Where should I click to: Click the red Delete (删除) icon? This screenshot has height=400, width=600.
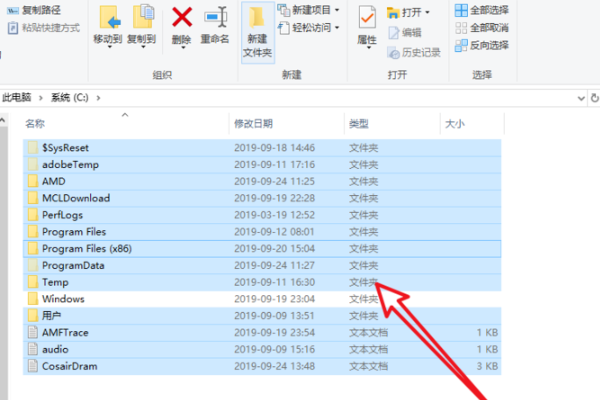[x=182, y=17]
